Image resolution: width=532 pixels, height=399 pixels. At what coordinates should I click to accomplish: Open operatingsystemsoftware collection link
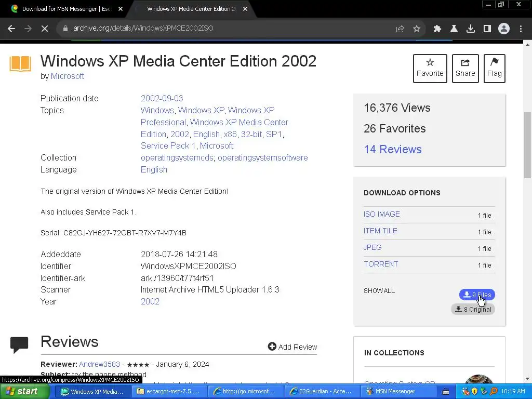point(262,158)
